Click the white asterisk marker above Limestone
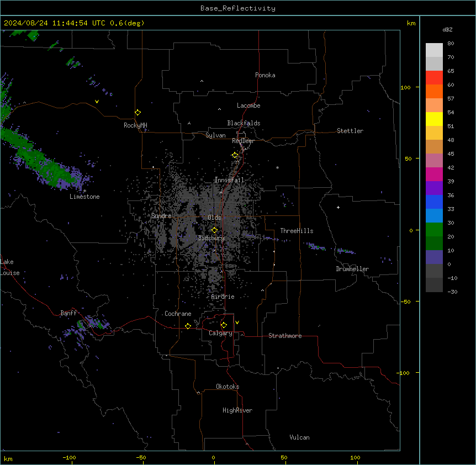476x465 pixels. [84, 191]
